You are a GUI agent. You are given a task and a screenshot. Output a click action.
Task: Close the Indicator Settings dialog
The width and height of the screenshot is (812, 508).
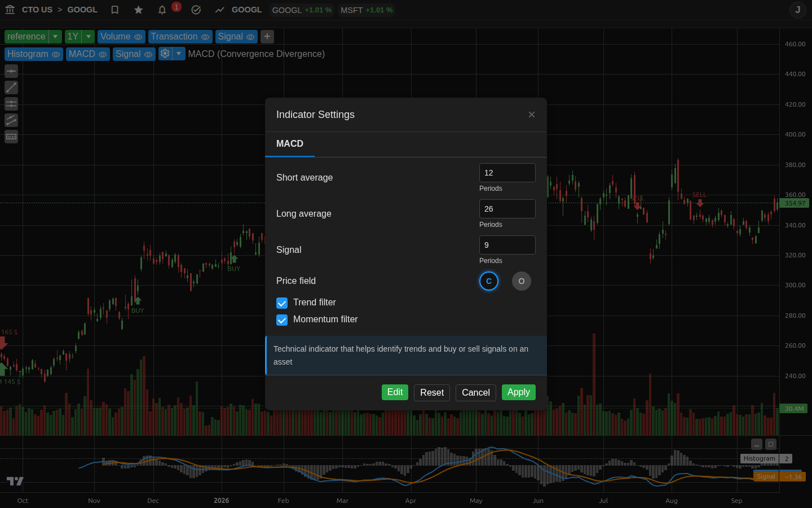(x=532, y=115)
